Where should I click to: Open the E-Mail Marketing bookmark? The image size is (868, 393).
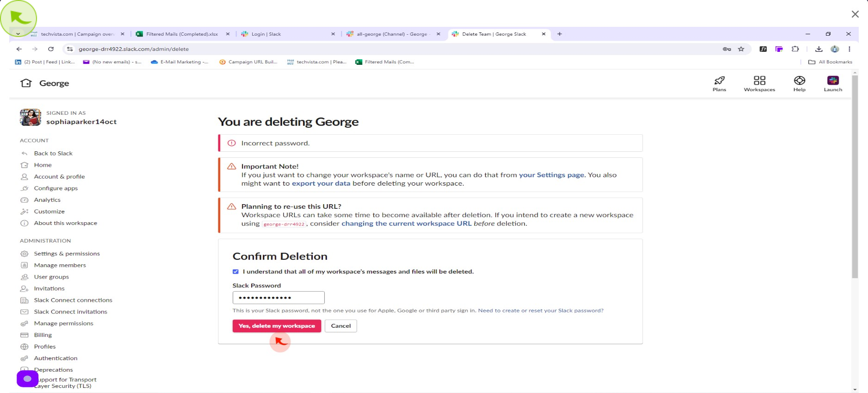180,62
